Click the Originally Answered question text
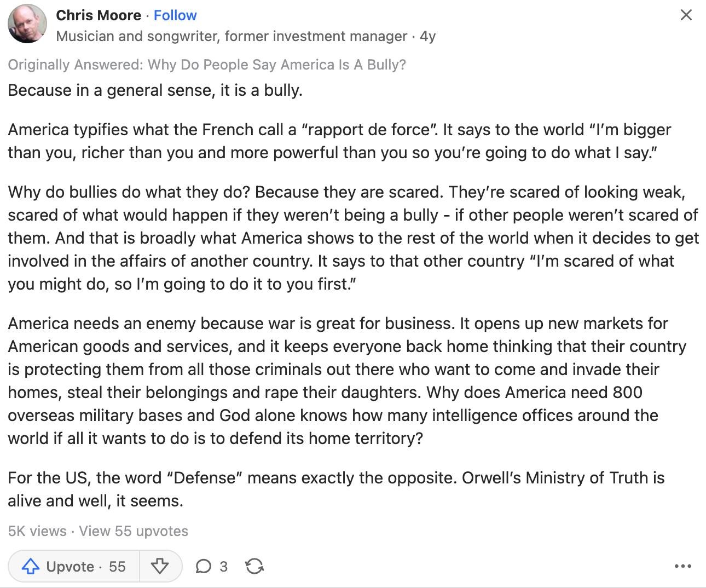This screenshot has height=588, width=706. tap(207, 65)
